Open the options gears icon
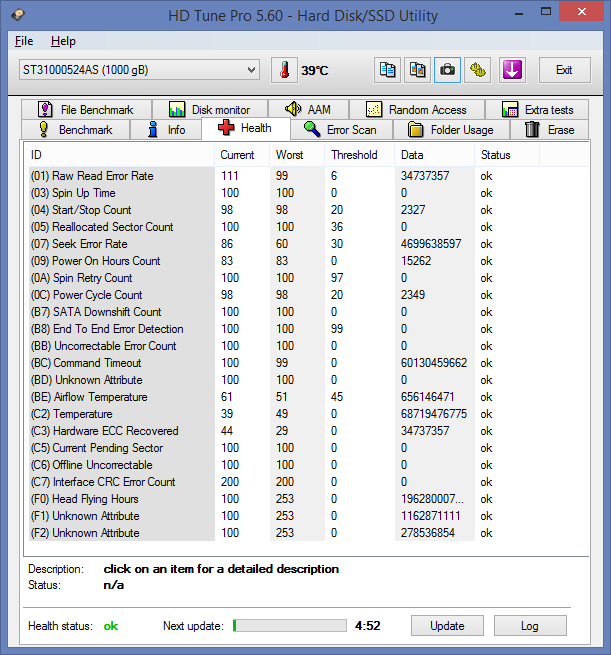 click(x=477, y=70)
